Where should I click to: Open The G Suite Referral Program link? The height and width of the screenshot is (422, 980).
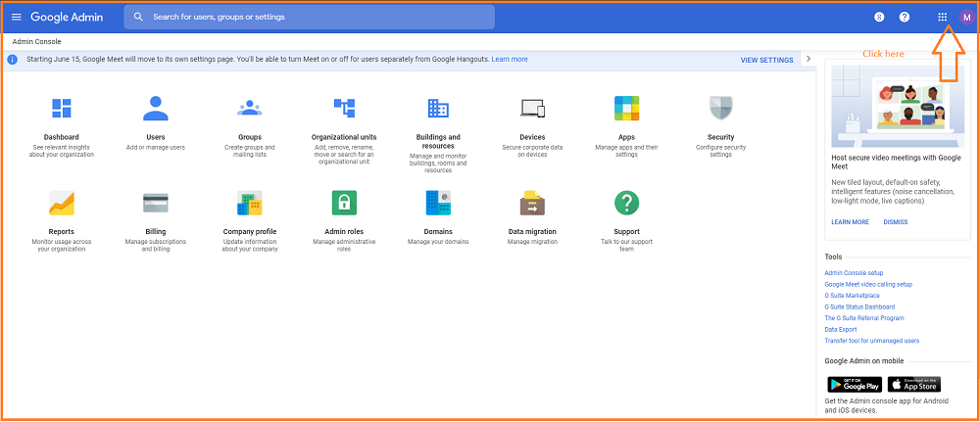click(x=864, y=318)
